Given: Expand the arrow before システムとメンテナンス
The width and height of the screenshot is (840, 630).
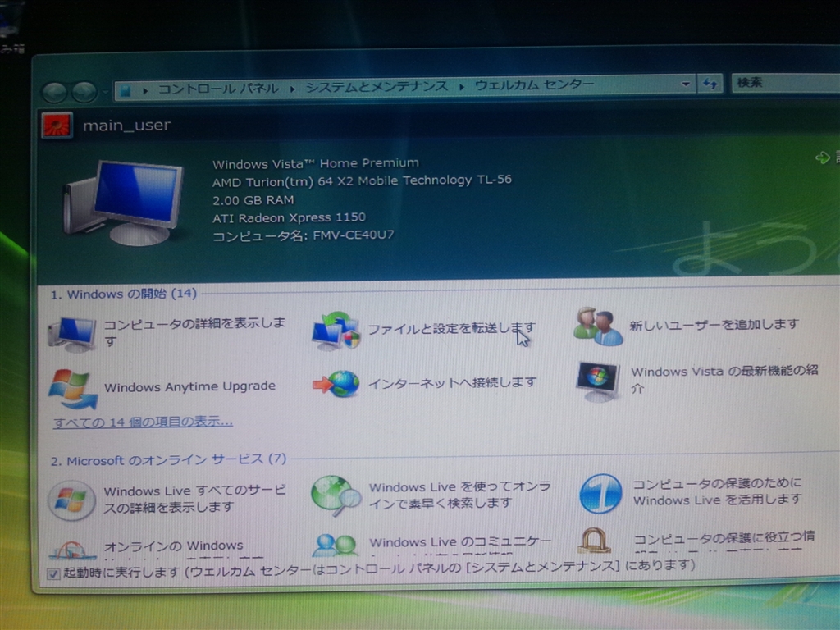Looking at the screenshot, I should click(x=293, y=89).
